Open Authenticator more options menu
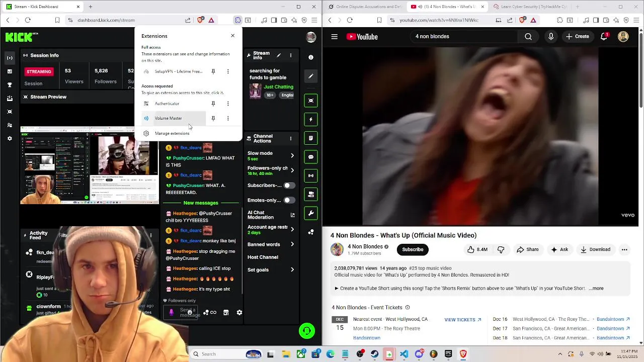 click(x=228, y=104)
